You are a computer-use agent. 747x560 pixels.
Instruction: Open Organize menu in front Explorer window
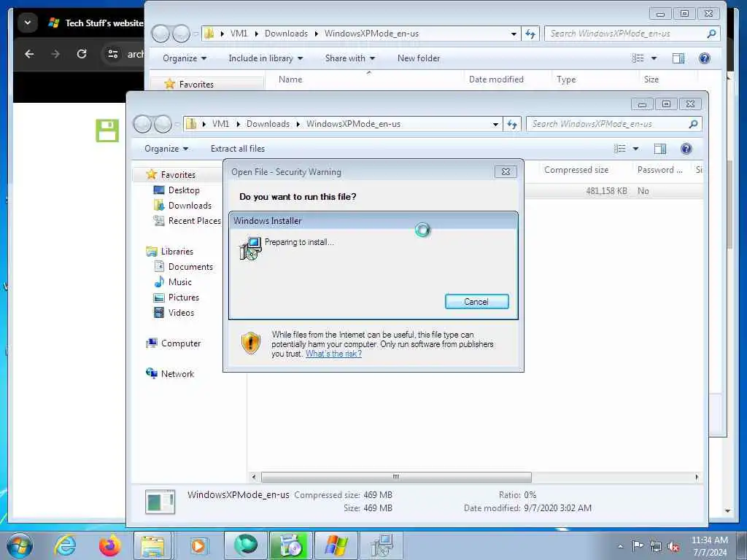166,149
